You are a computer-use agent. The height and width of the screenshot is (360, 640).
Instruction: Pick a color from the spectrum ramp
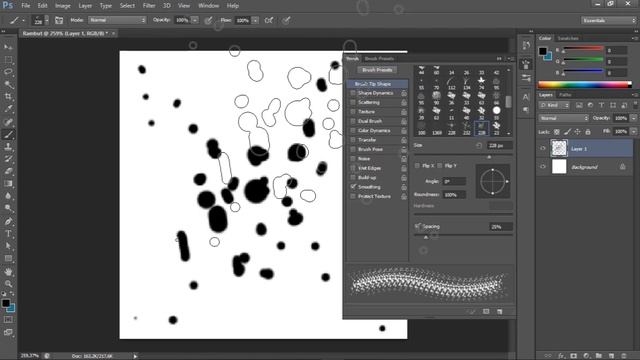coord(585,84)
